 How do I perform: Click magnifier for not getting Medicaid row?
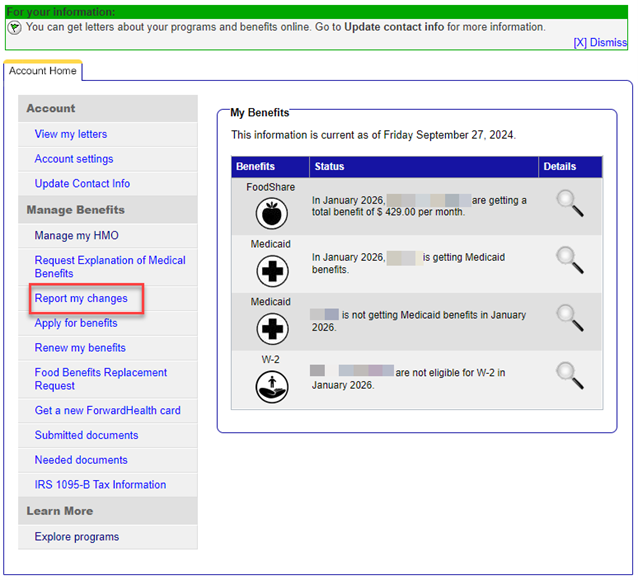tap(570, 318)
